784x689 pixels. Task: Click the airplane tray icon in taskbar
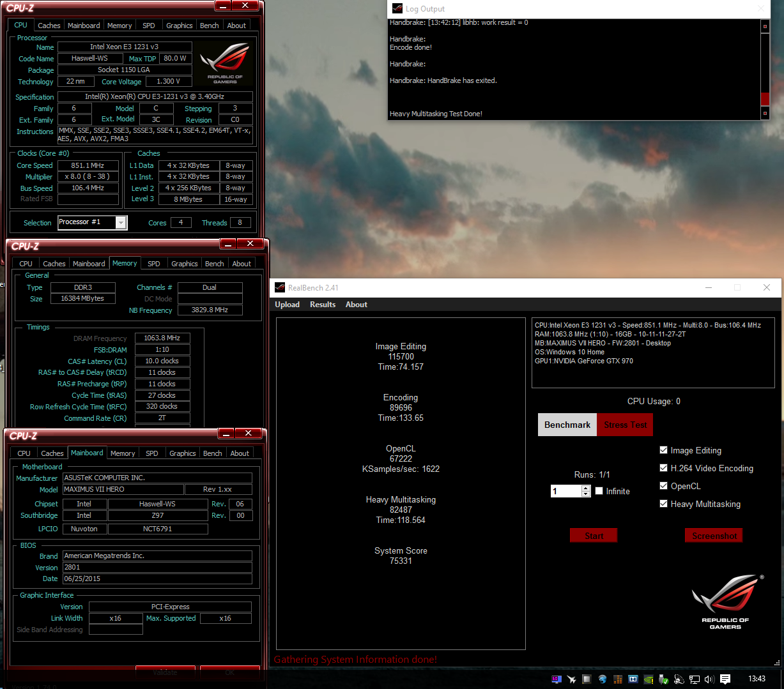tap(571, 679)
